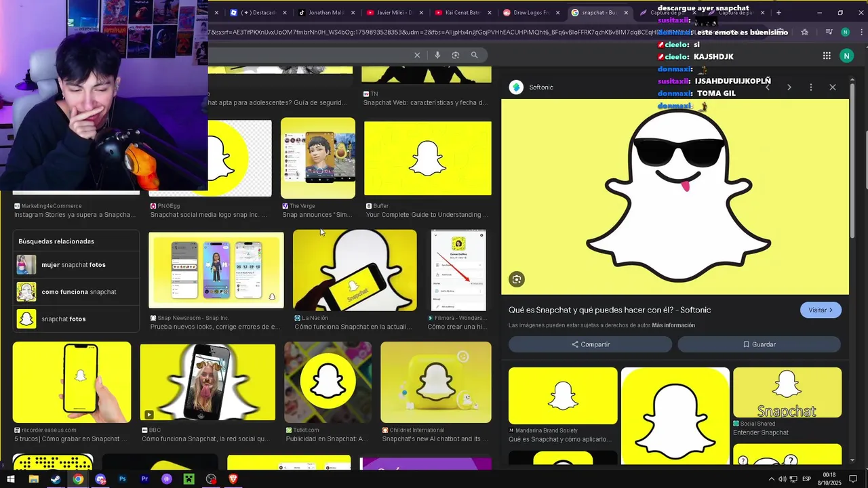
Task: Open La Nación phone Snapchat image
Action: pyautogui.click(x=355, y=270)
